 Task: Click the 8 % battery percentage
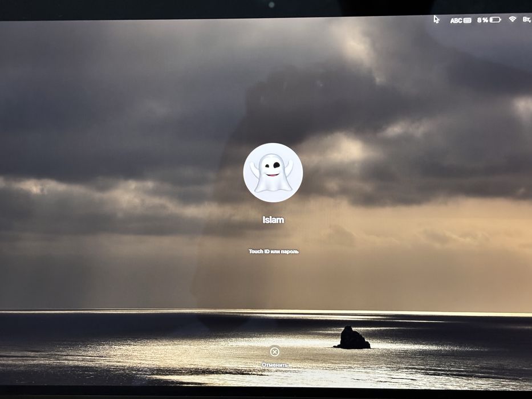tap(482, 20)
